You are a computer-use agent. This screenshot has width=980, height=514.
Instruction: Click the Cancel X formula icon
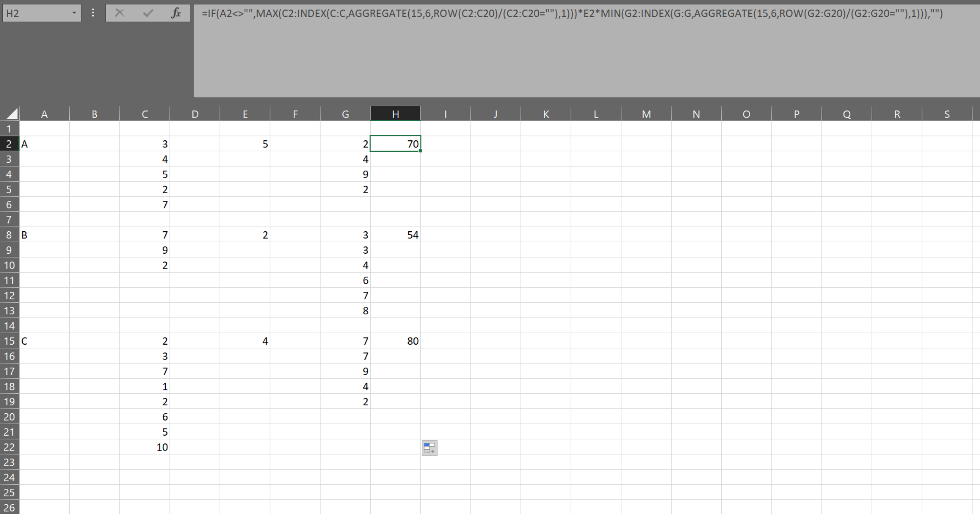[120, 13]
